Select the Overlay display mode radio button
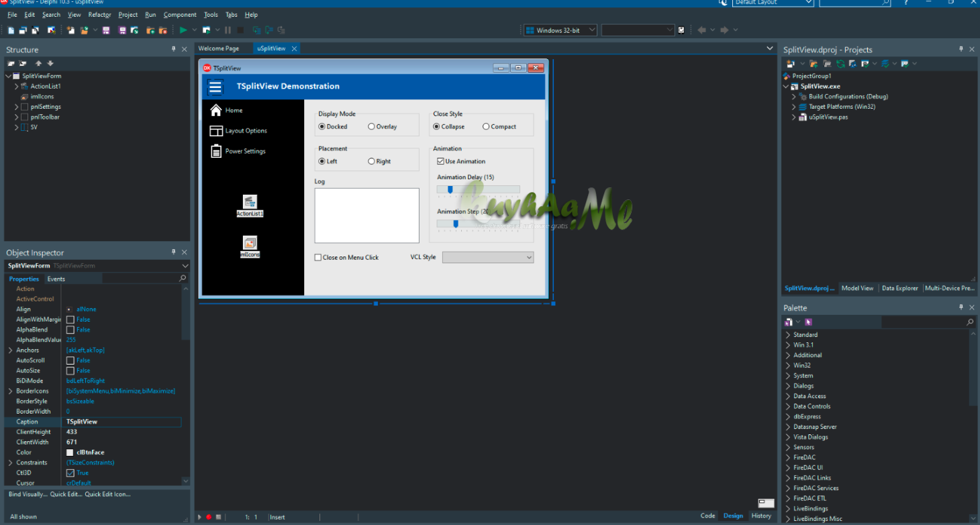 click(371, 127)
